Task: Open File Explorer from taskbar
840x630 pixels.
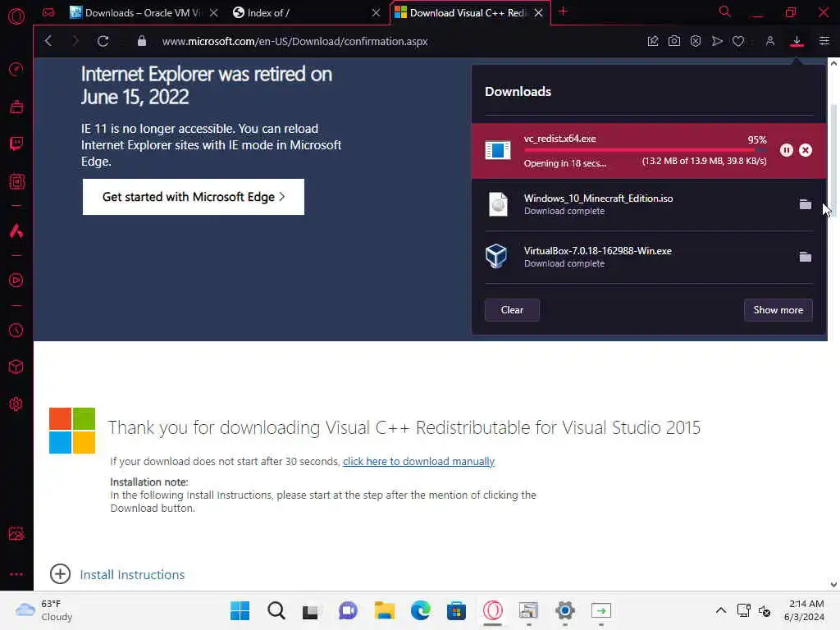Action: (x=384, y=610)
